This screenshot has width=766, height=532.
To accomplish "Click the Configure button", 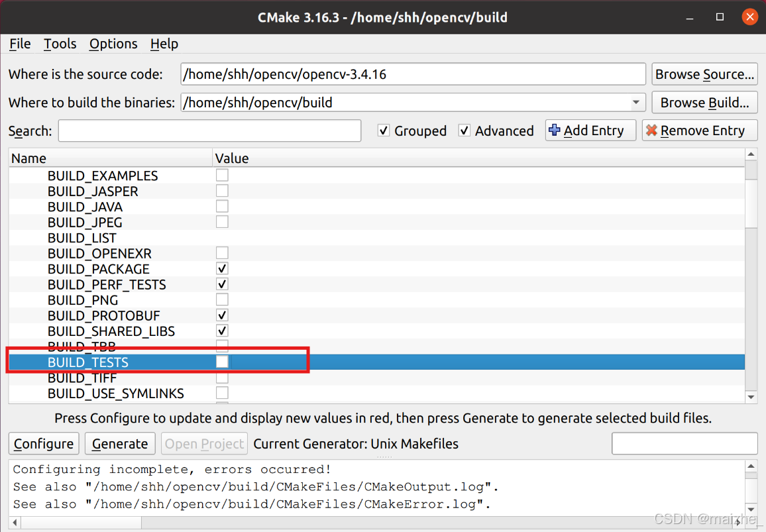I will click(x=44, y=444).
